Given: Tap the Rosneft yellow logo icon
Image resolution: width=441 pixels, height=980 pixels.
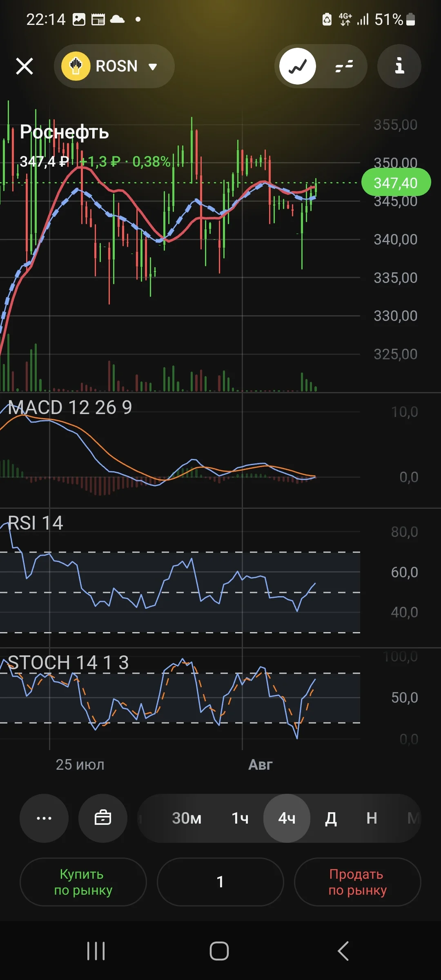Looking at the screenshot, I should point(76,66).
